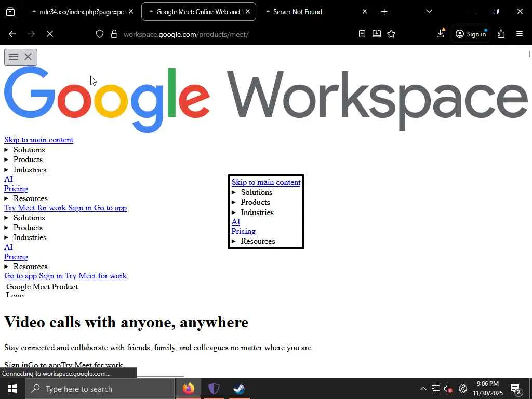The width and height of the screenshot is (532, 399).
Task: Click the Type here to search box
Action: click(100, 389)
